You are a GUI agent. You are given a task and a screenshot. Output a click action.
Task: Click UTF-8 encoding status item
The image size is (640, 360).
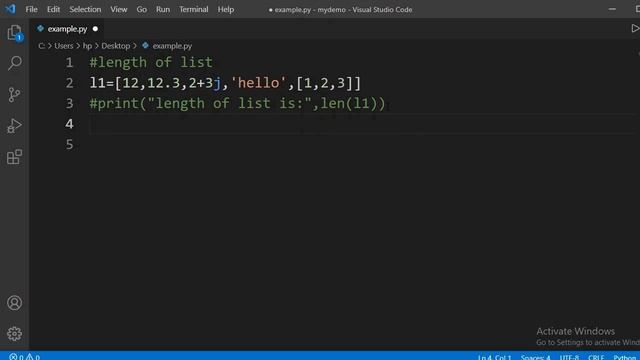[569, 357]
